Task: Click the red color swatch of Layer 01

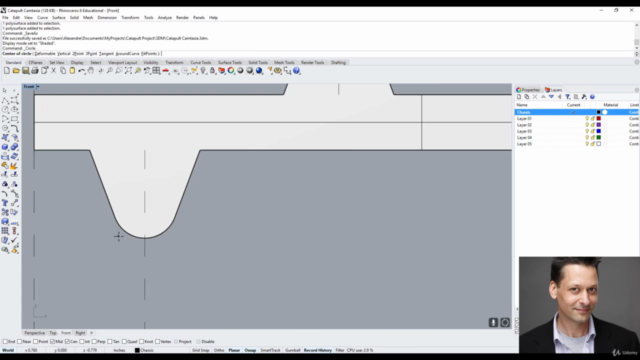Action: pyautogui.click(x=599, y=118)
